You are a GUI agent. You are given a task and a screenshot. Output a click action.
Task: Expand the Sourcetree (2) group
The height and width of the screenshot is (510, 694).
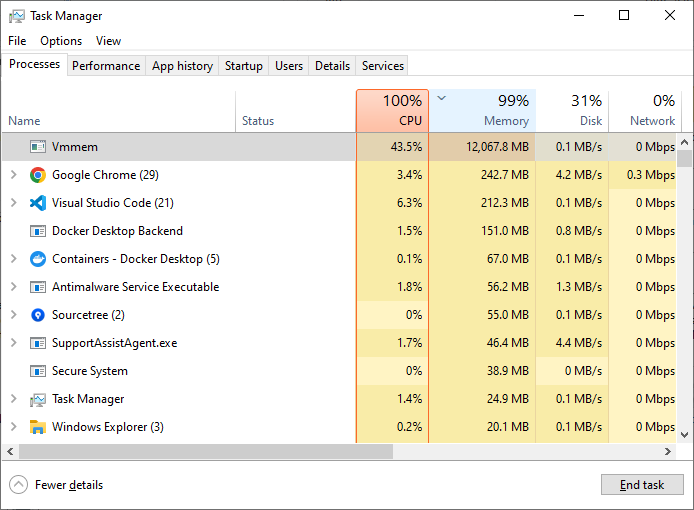pyautogui.click(x=14, y=315)
